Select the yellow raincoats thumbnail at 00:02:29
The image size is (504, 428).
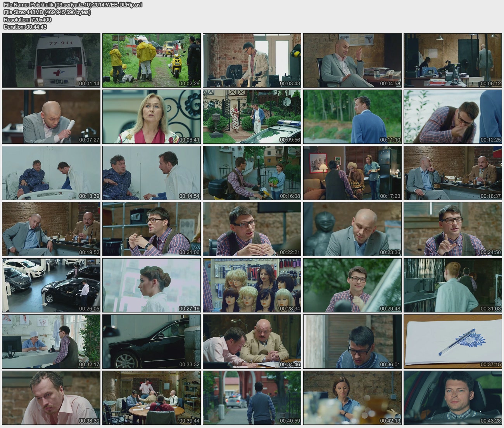[x=152, y=60]
